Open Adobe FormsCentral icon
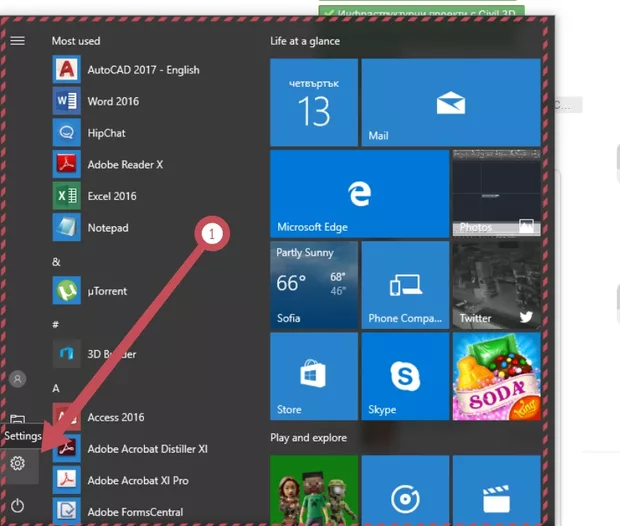The image size is (620, 526). pos(66,511)
